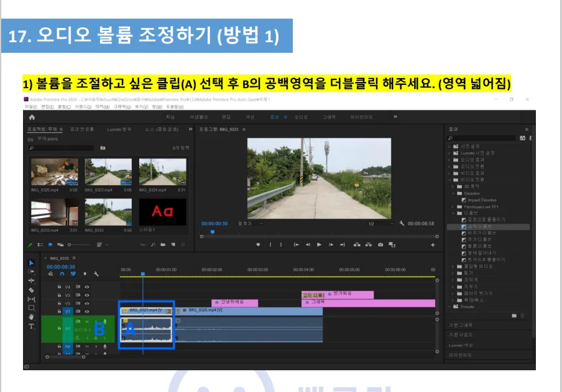Click the voice-over record mic on track A1

105,322
